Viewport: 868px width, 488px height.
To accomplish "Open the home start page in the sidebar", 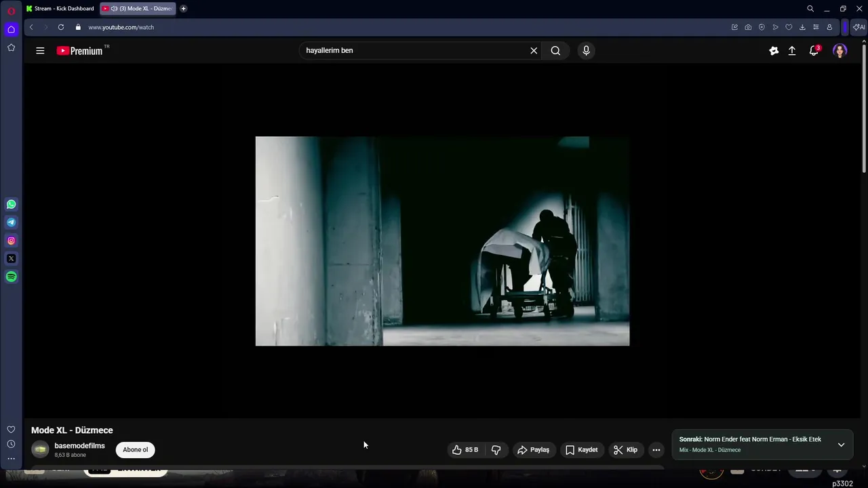I will pyautogui.click(x=11, y=29).
